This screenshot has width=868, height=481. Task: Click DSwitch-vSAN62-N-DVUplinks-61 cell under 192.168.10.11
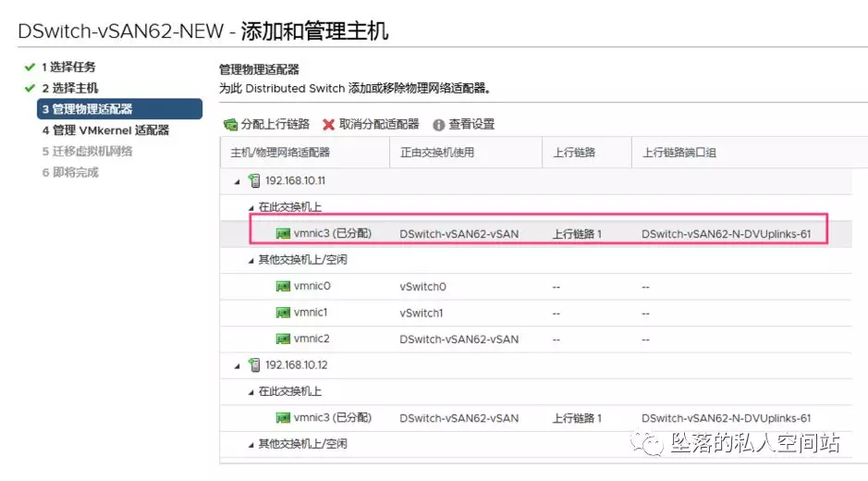[x=727, y=234]
